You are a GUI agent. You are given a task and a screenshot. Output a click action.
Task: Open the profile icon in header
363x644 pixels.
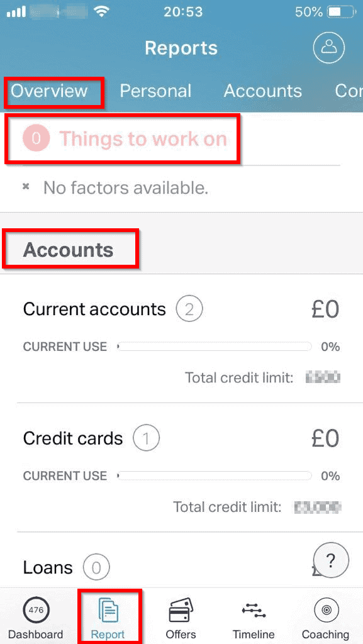(x=328, y=47)
